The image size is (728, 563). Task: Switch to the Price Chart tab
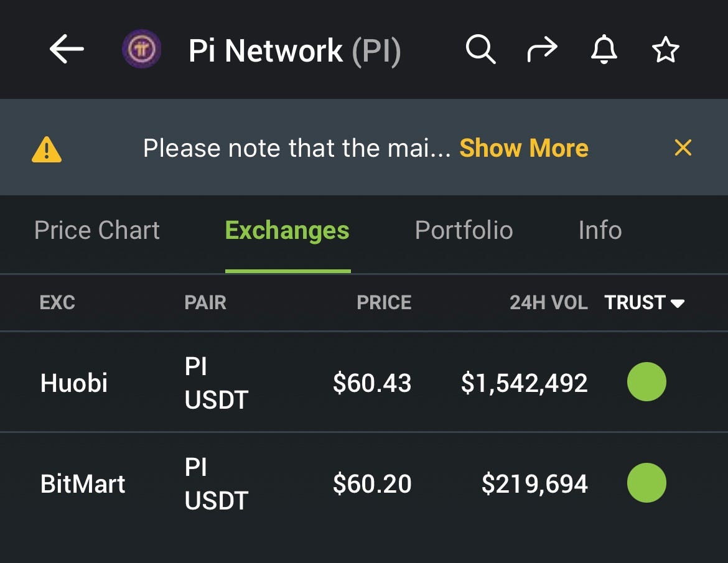click(96, 230)
